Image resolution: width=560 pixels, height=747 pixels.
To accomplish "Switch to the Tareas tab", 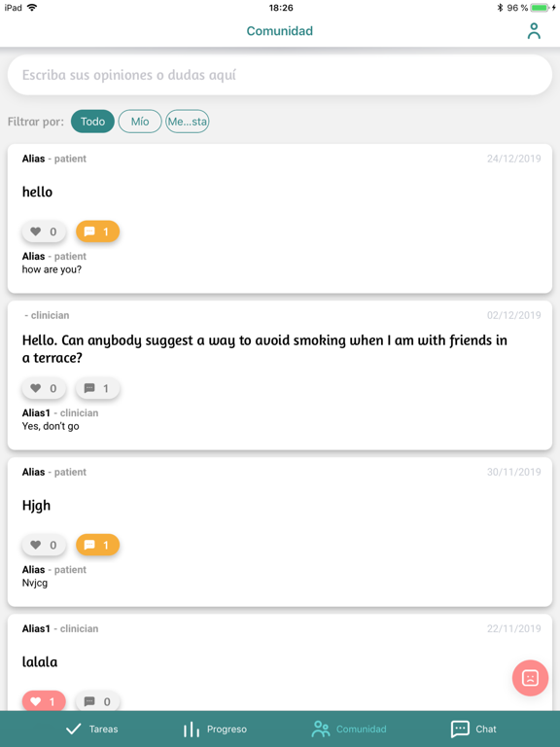I will 91,729.
